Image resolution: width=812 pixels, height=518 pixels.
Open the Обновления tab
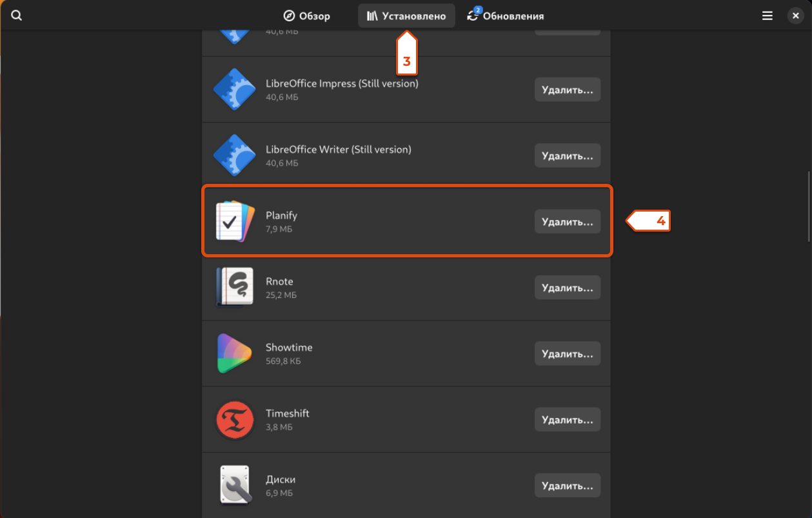click(x=506, y=16)
